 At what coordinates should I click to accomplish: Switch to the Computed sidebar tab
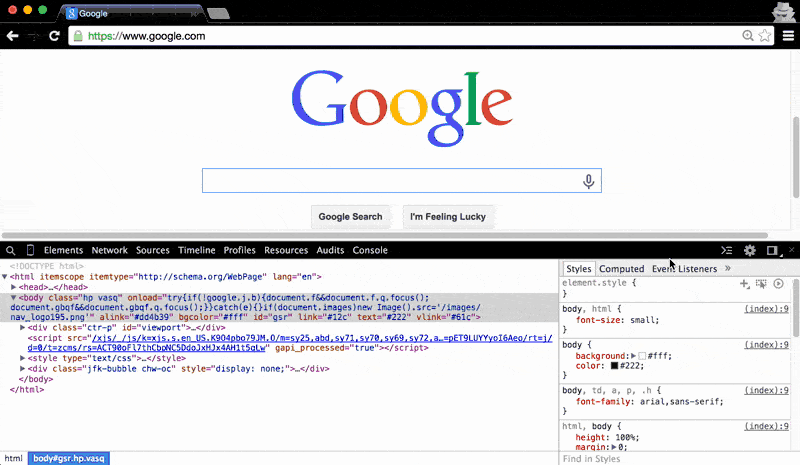point(621,268)
